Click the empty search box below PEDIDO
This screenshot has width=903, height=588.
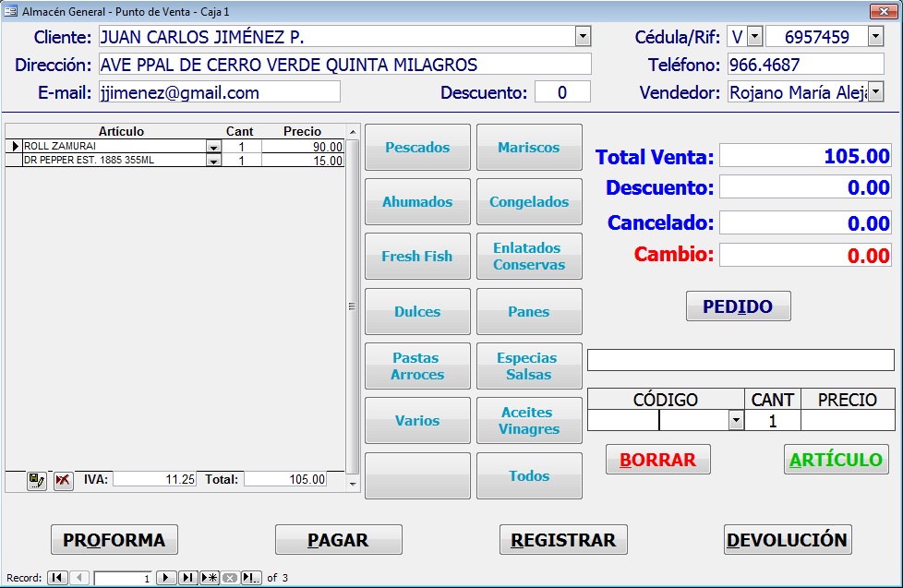tap(740, 360)
